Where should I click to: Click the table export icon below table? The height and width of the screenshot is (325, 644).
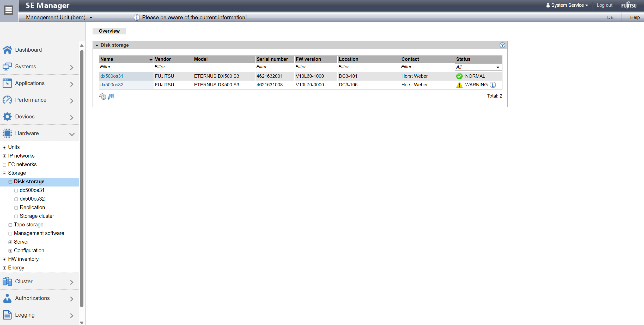[x=111, y=97]
